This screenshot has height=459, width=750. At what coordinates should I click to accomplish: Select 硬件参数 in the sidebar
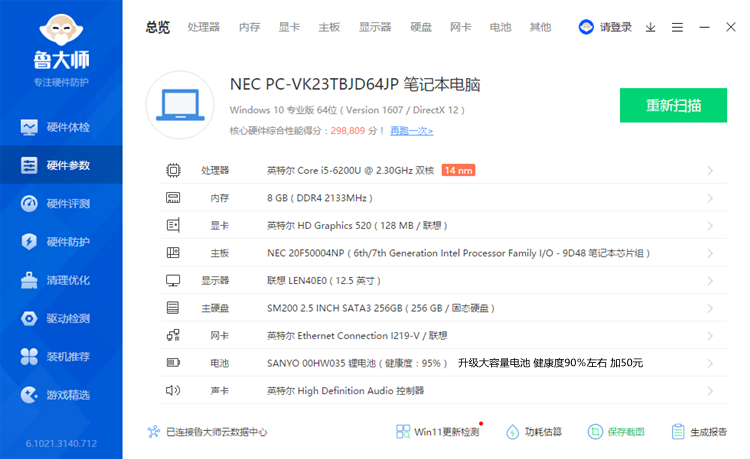[x=61, y=165]
